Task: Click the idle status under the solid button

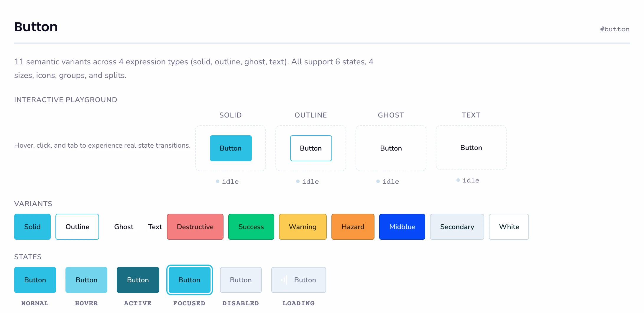Action: [227, 182]
